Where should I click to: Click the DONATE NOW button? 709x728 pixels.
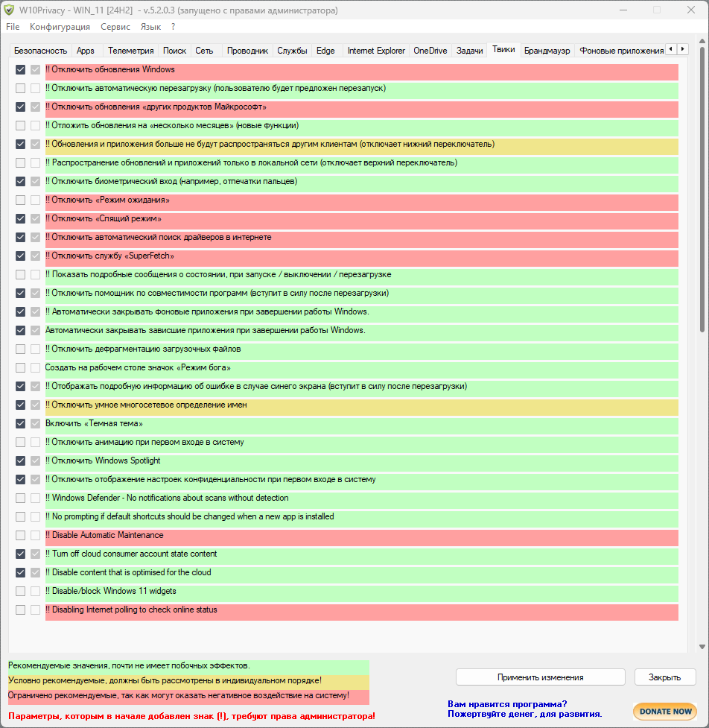665,712
